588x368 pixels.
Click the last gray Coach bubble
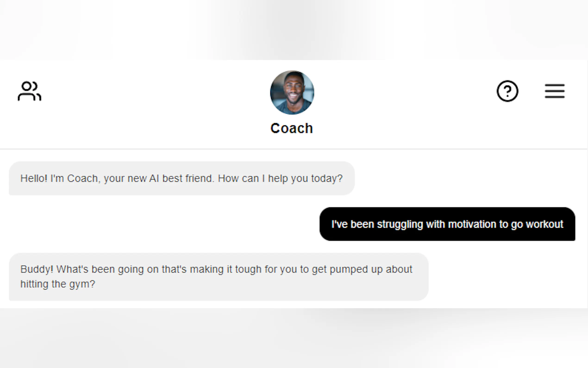pos(218,277)
